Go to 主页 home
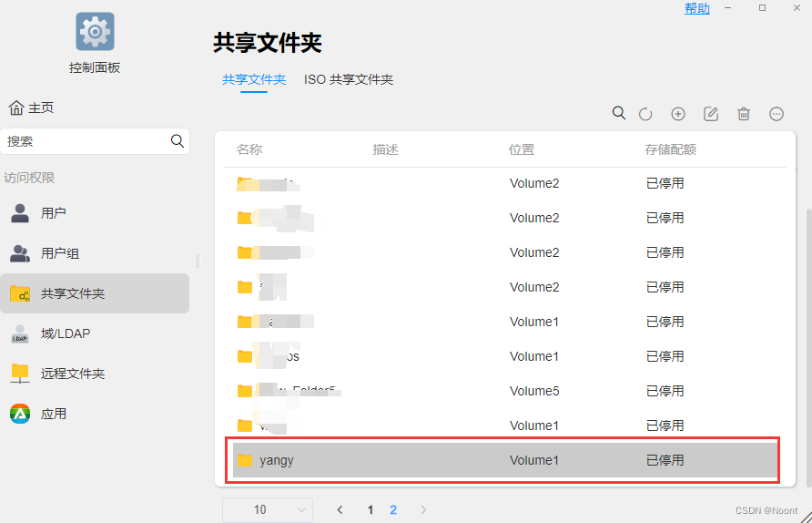 (32, 108)
